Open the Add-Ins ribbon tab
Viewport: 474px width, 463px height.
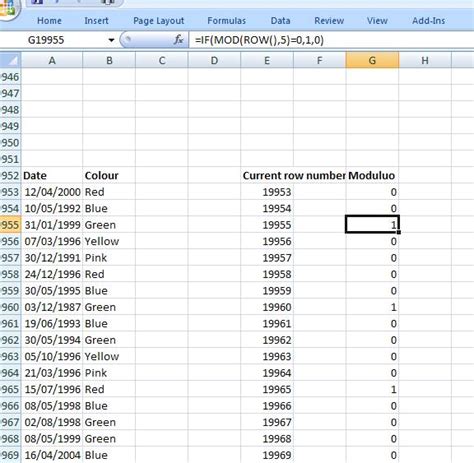(x=429, y=21)
